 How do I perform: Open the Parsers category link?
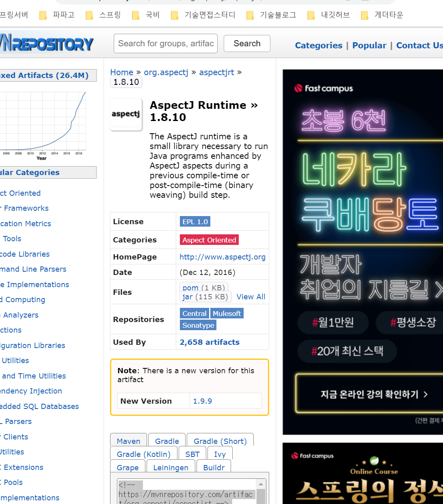pyautogui.click(x=17, y=422)
